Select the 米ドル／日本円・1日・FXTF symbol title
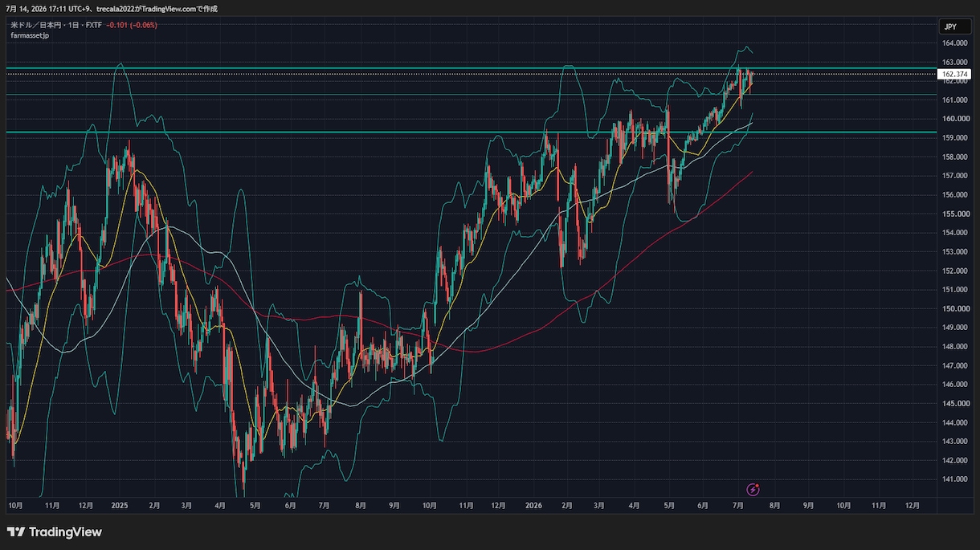The width and height of the screenshot is (980, 550). pyautogui.click(x=56, y=25)
